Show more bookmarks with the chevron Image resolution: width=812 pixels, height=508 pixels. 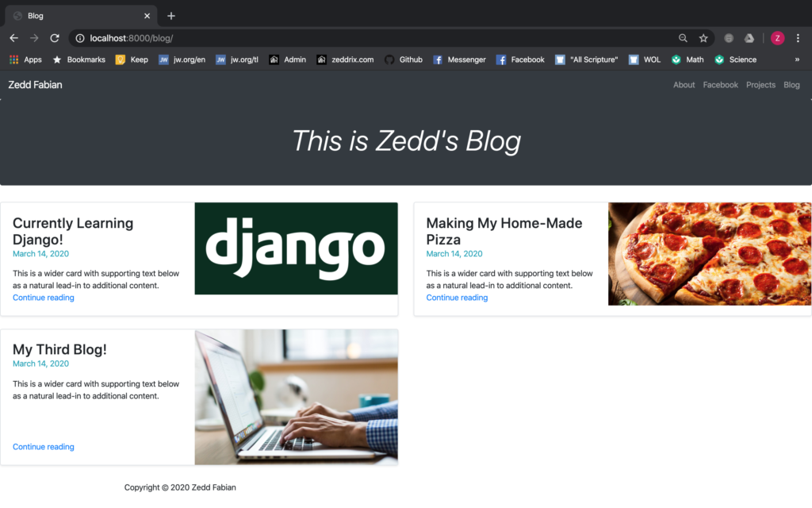tap(797, 60)
